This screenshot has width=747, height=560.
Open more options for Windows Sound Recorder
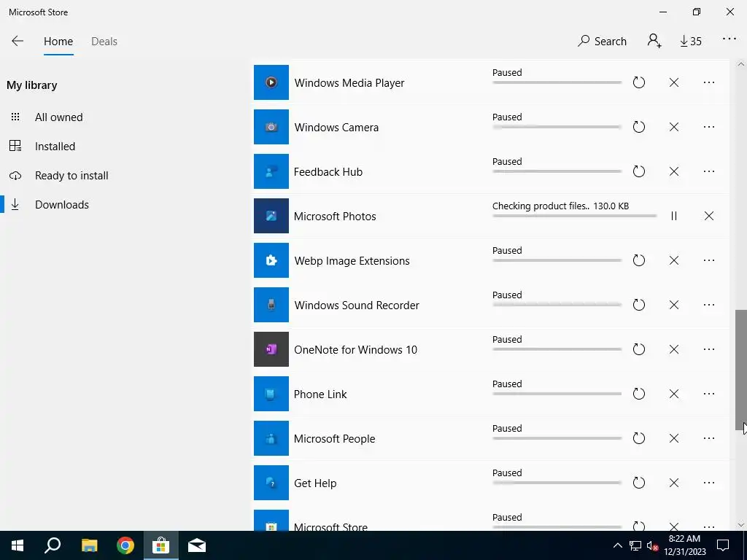tap(709, 305)
